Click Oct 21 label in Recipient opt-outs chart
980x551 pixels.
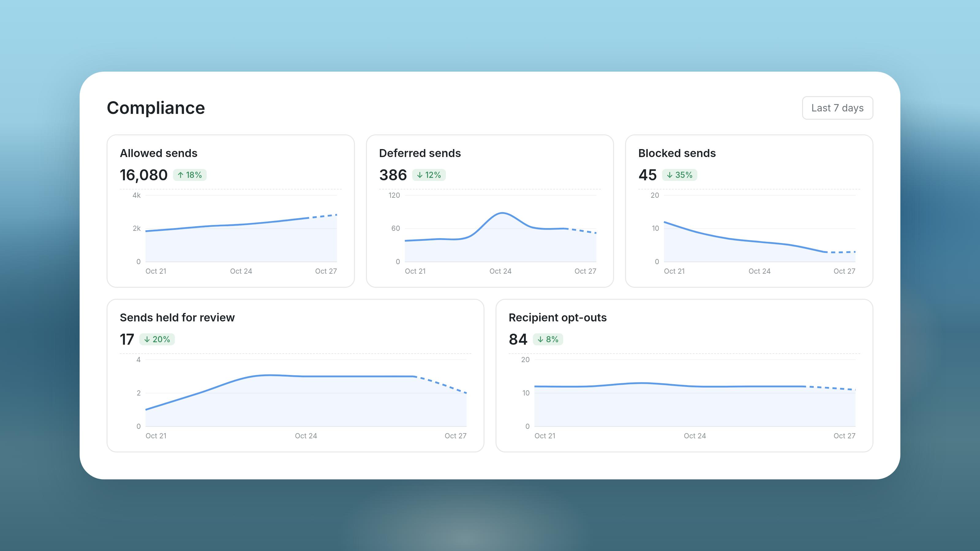point(545,436)
